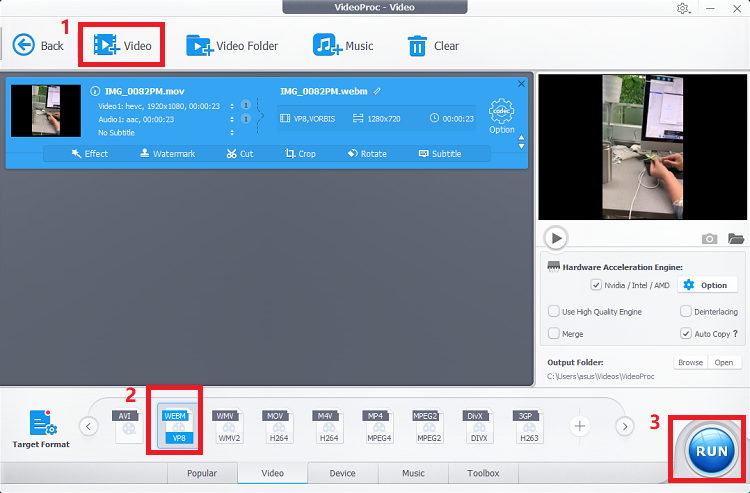Add a Video Folder
750x493 pixels.
point(232,46)
